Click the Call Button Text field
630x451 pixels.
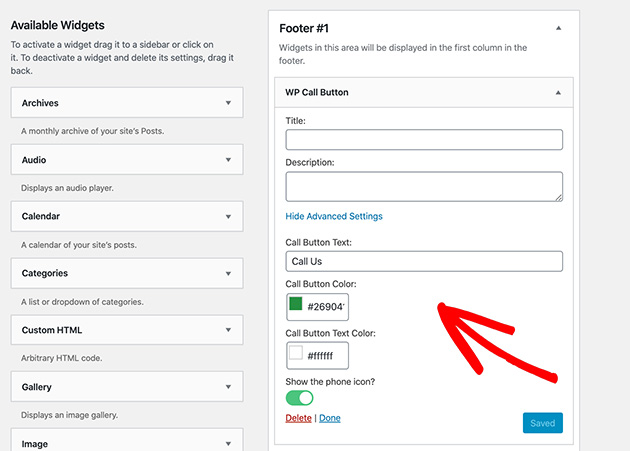[x=424, y=261]
